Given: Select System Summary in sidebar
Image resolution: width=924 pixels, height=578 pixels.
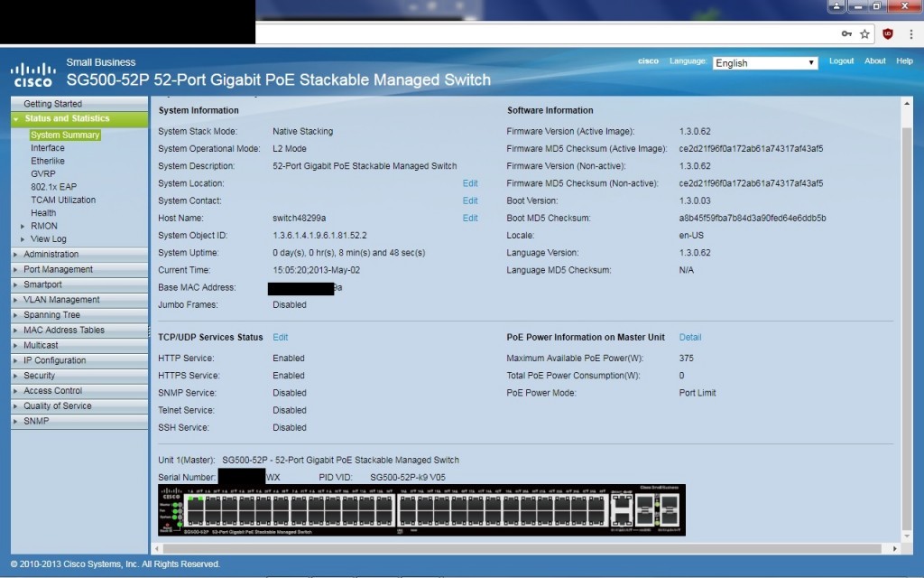Looking at the screenshot, I should pos(65,135).
